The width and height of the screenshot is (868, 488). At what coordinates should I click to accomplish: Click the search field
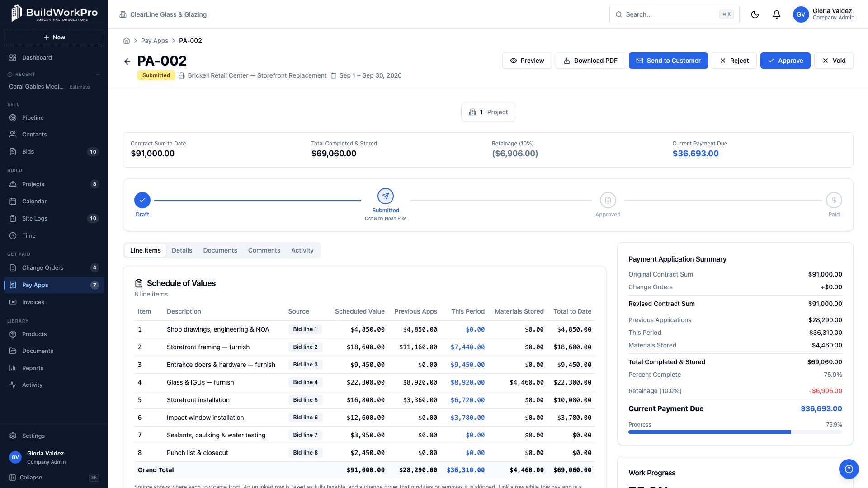click(674, 14)
